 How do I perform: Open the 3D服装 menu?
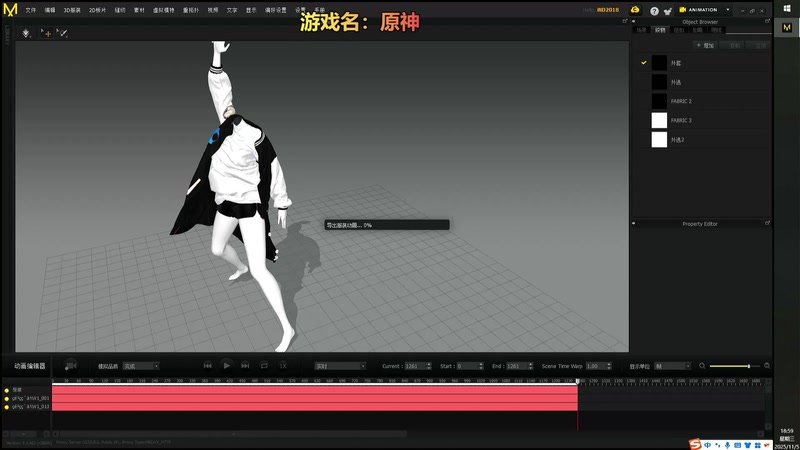pos(72,10)
